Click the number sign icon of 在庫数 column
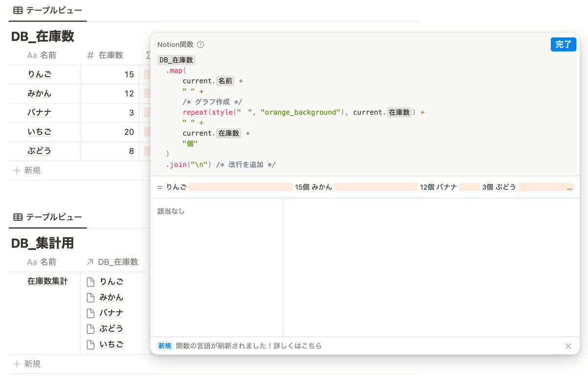 click(x=90, y=55)
